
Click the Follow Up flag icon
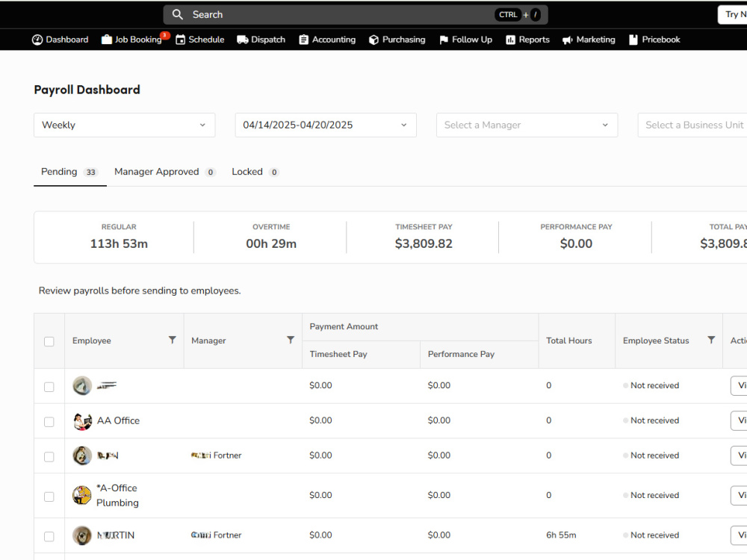[x=444, y=40]
